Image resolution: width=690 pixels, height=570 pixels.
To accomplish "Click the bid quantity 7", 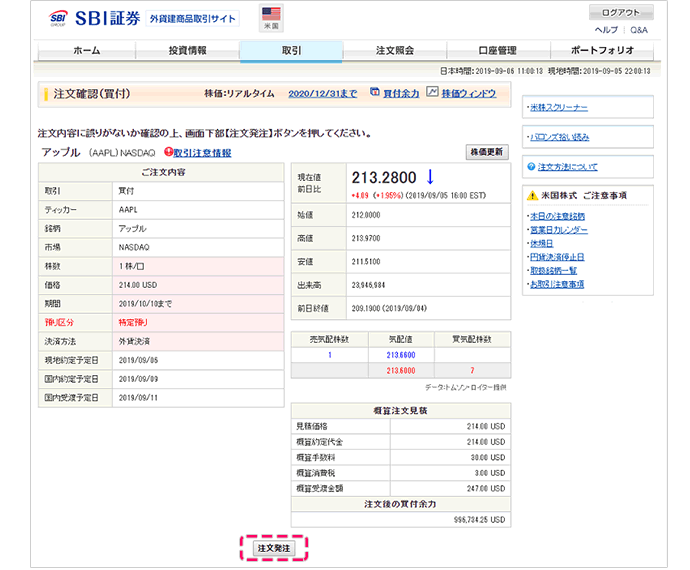I will pos(472,371).
